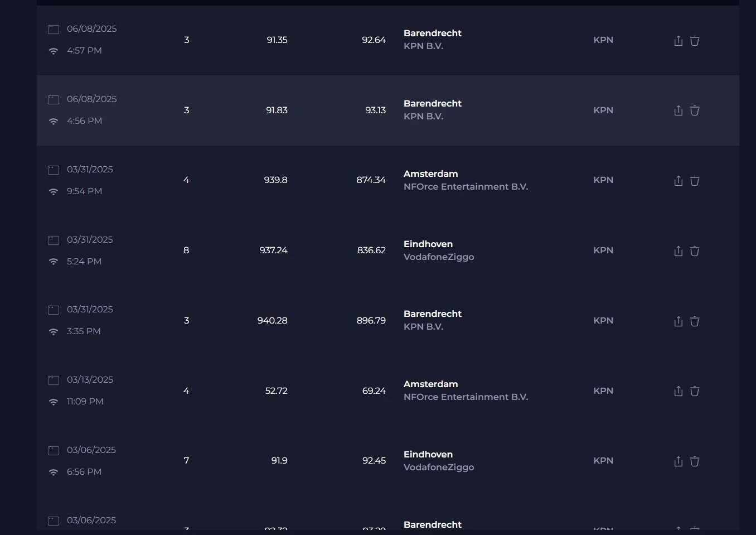Delete the 06/08/2025 4:57 PM result
Image resolution: width=756 pixels, height=535 pixels.
[x=695, y=40]
